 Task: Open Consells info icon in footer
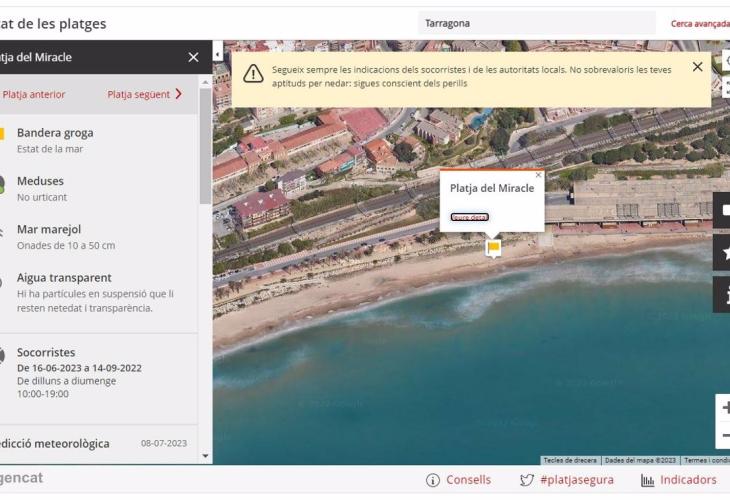pos(433,480)
